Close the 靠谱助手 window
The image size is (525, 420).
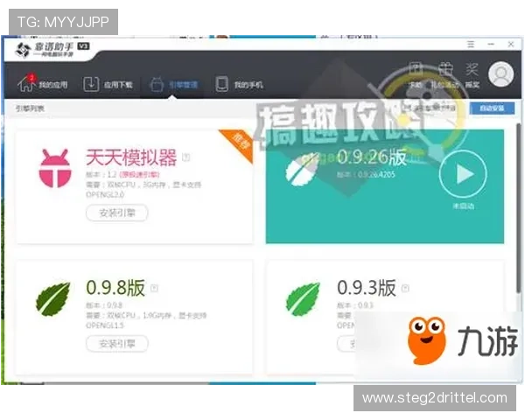tap(511, 44)
